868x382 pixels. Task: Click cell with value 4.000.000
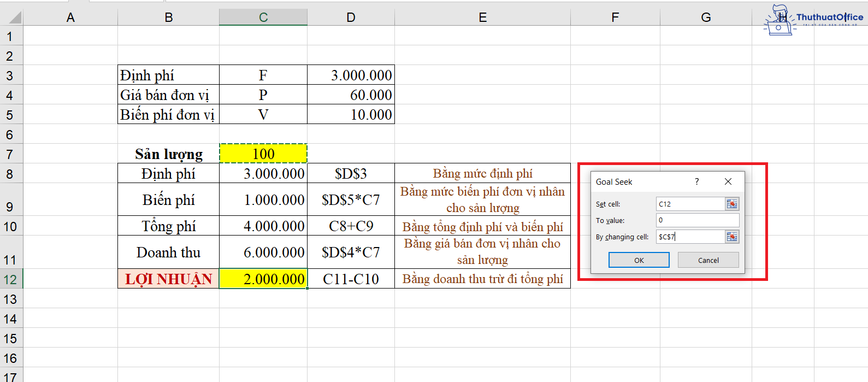[263, 226]
